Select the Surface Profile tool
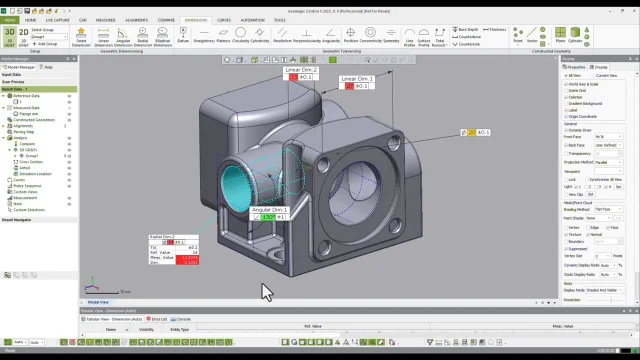 424,37
